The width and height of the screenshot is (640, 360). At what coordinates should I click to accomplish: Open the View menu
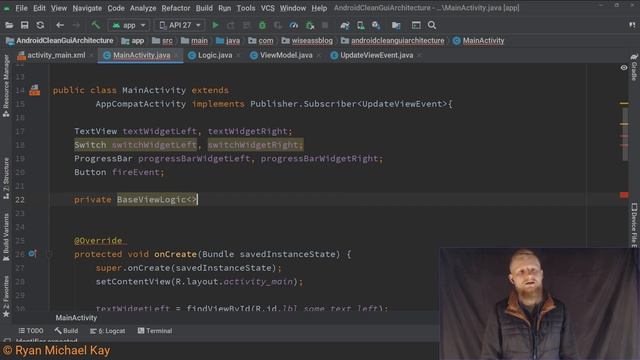coord(59,8)
